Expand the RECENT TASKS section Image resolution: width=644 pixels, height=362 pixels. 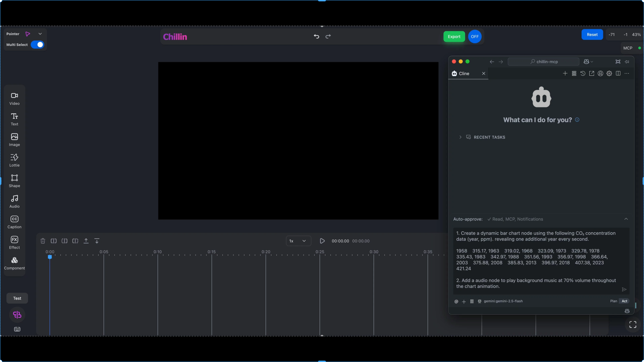(x=482, y=137)
